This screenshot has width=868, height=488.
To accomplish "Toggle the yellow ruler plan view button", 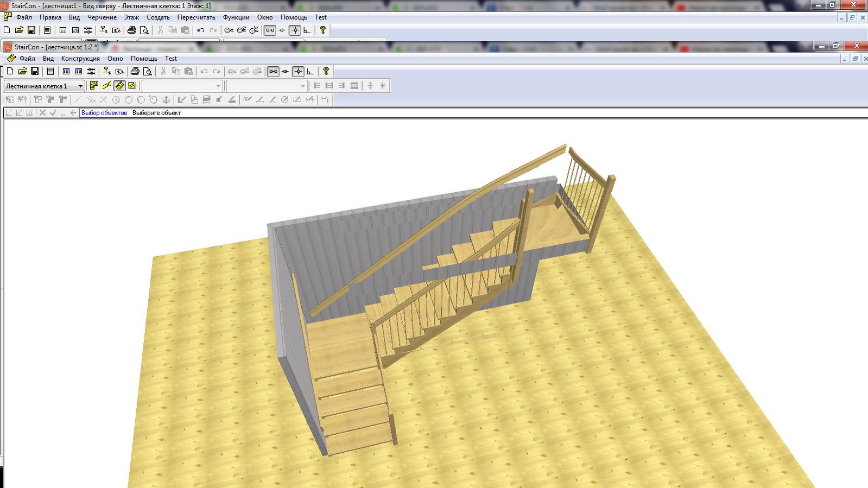I will pyautogui.click(x=94, y=86).
